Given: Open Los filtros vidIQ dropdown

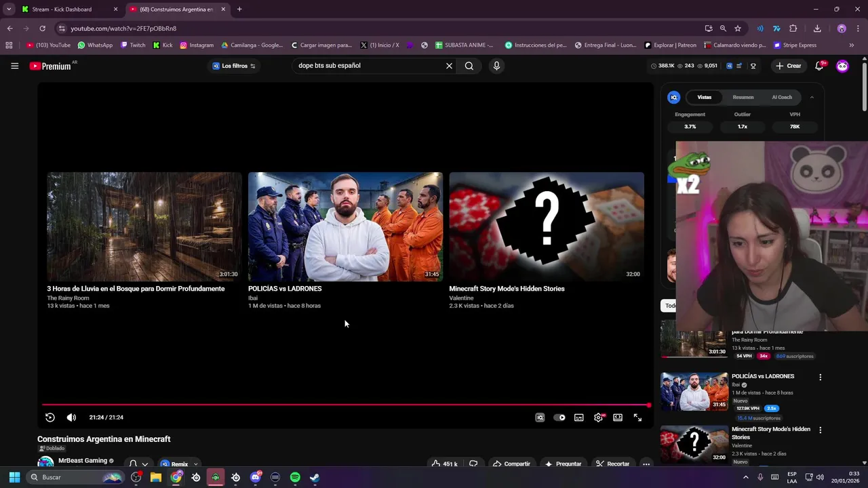Looking at the screenshot, I should tap(234, 66).
